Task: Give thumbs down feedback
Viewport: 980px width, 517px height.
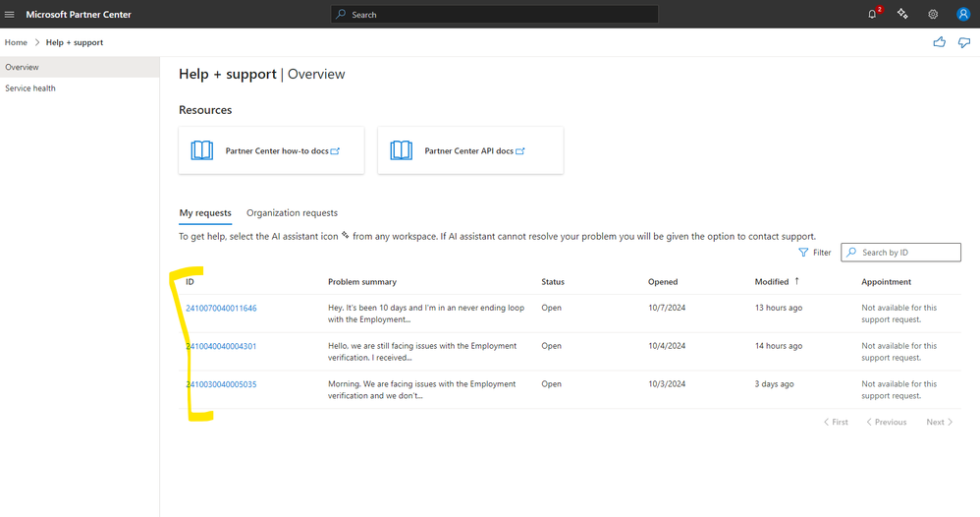Action: [x=964, y=42]
